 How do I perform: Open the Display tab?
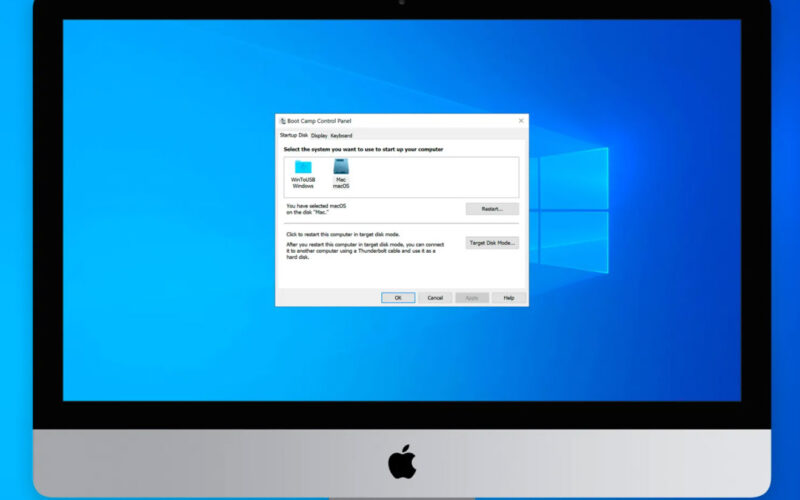click(319, 136)
